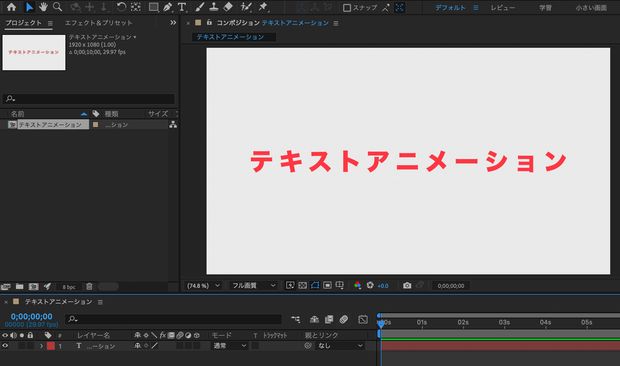This screenshot has height=366, width=620.
Task: Enable the スナップ checkbox
Action: 347,8
